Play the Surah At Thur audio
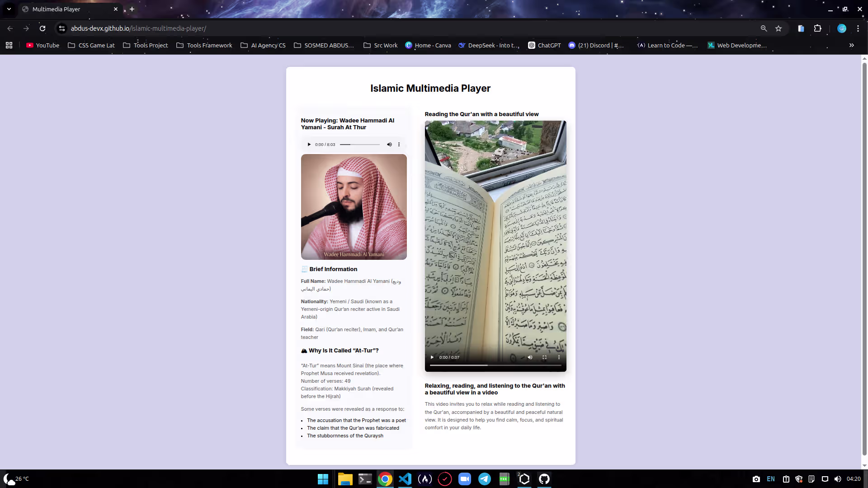The width and height of the screenshot is (868, 488). 309,144
